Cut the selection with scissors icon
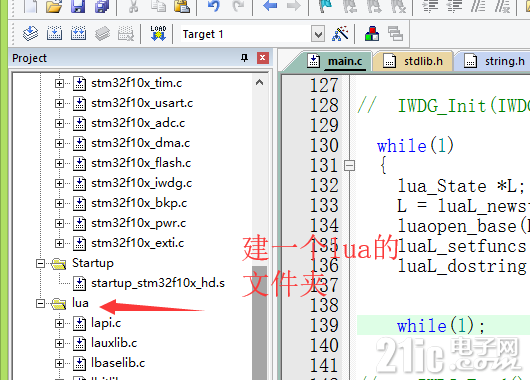This screenshot has height=380, width=530. (x=133, y=6)
